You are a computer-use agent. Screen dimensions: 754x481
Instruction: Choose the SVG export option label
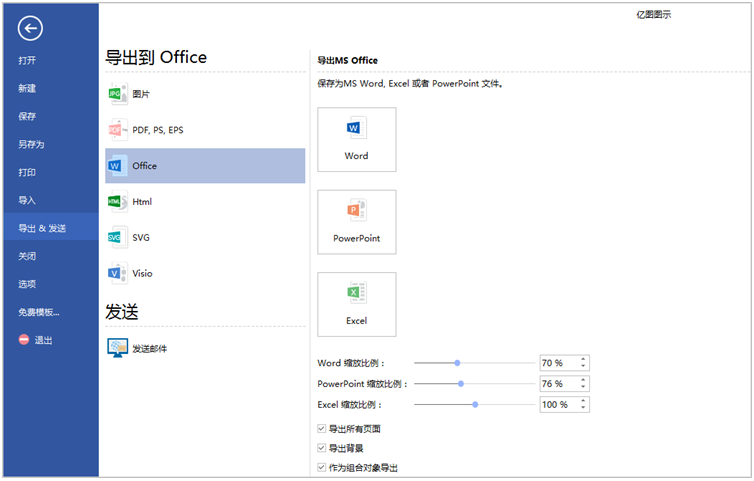tap(141, 238)
